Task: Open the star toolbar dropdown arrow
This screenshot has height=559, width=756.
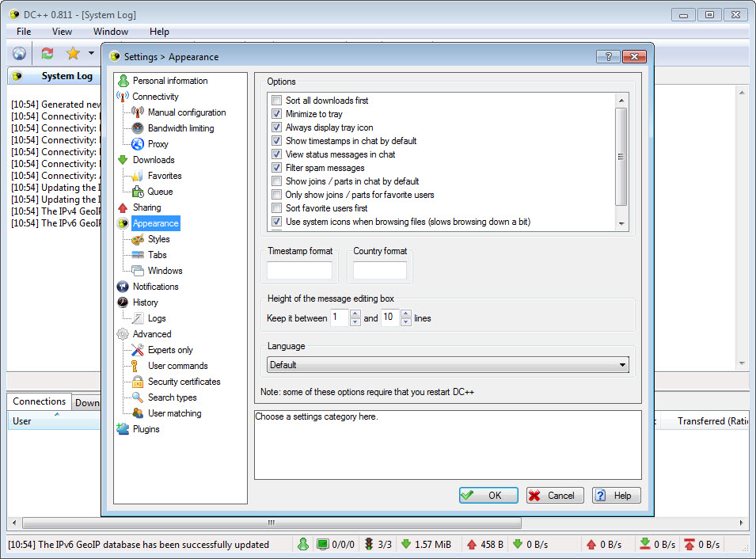Action: 91,53
